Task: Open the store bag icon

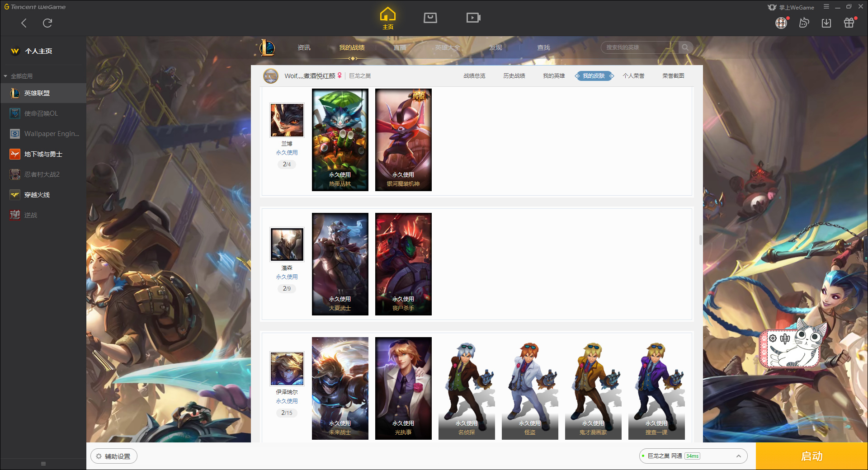Action: [x=430, y=18]
